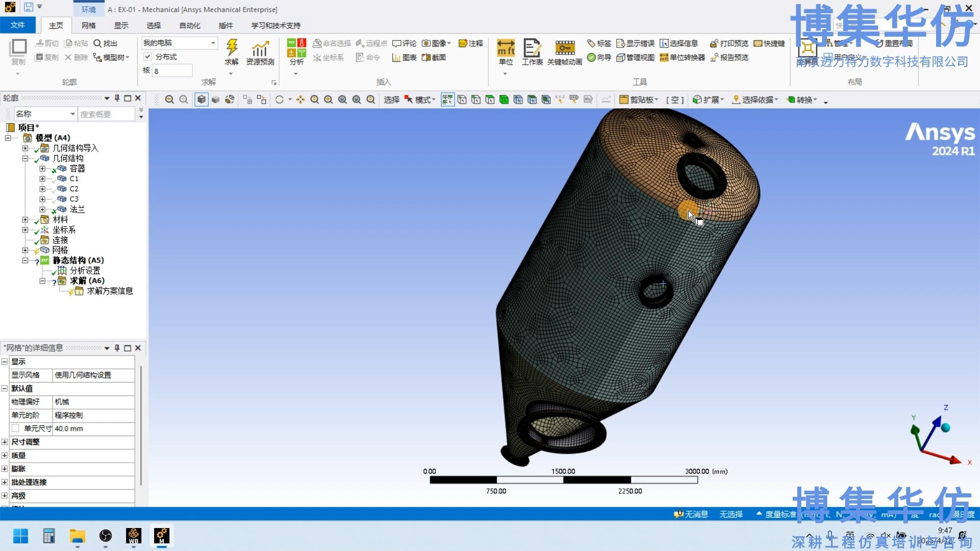
Task: Expand the Sizing section
Action: pyautogui.click(x=5, y=442)
